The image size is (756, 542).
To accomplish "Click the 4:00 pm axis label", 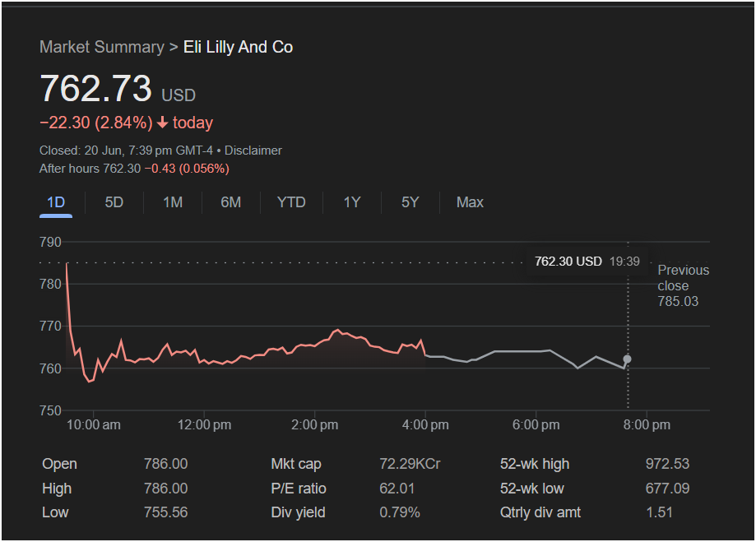I will coord(425,425).
